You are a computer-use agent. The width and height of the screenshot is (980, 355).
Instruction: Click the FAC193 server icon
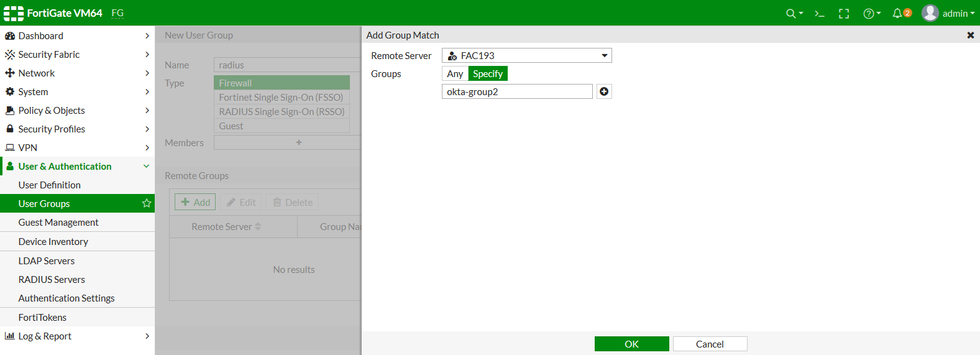tap(452, 56)
